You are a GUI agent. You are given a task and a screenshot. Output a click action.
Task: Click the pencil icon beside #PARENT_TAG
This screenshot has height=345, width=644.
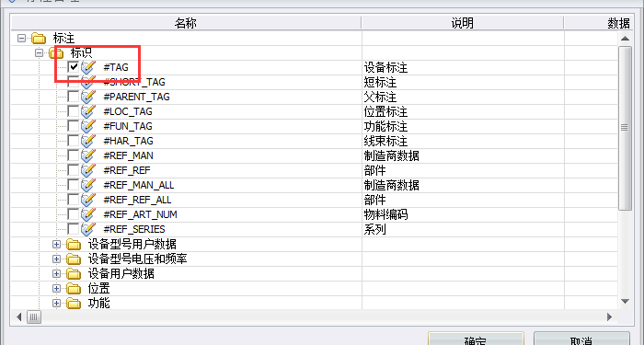(x=88, y=97)
